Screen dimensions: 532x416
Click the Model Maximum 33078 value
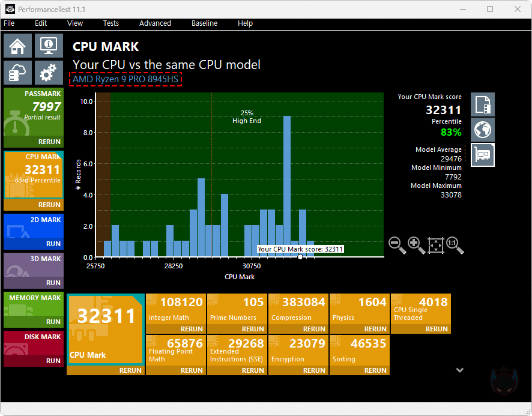451,194
